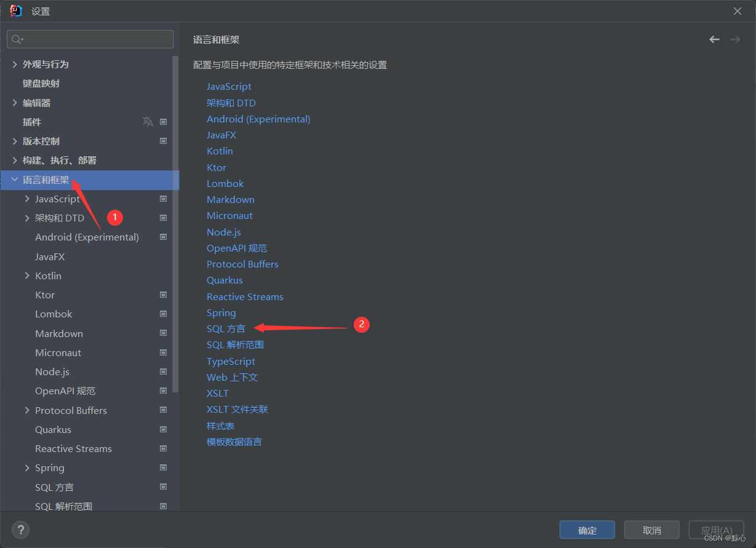Select Android (Experimental) in the tree
The width and height of the screenshot is (756, 548).
coord(87,237)
